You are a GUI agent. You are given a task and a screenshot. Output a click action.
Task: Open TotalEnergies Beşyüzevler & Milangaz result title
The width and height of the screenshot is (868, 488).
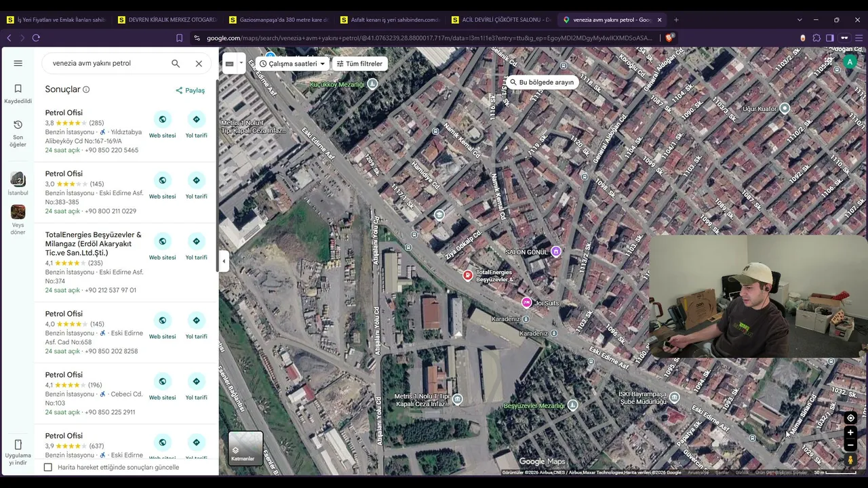click(94, 244)
